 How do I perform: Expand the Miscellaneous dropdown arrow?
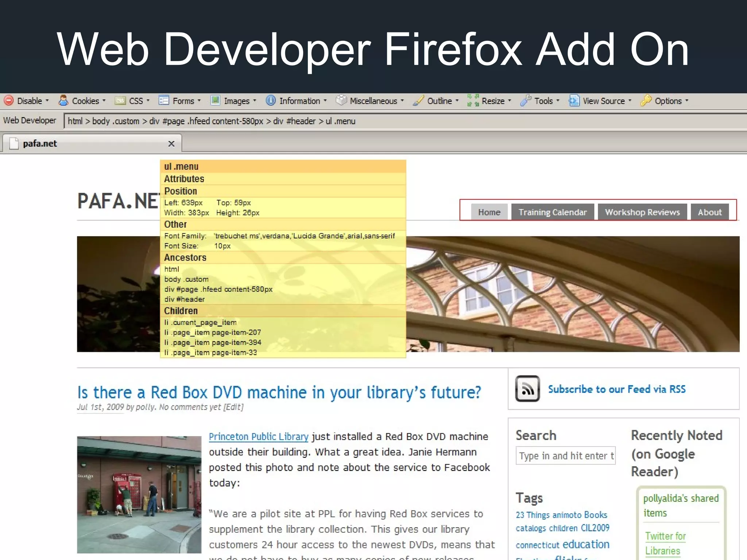(x=402, y=101)
